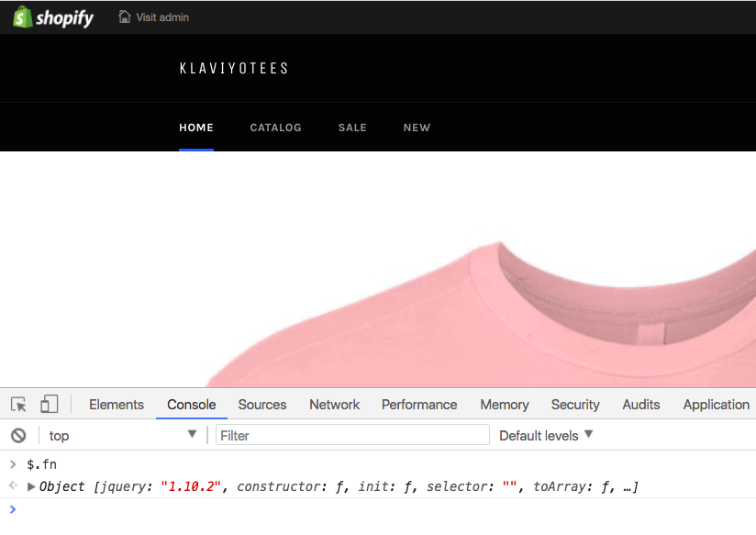
Task: Expand the logged Object result
Action: click(32, 487)
